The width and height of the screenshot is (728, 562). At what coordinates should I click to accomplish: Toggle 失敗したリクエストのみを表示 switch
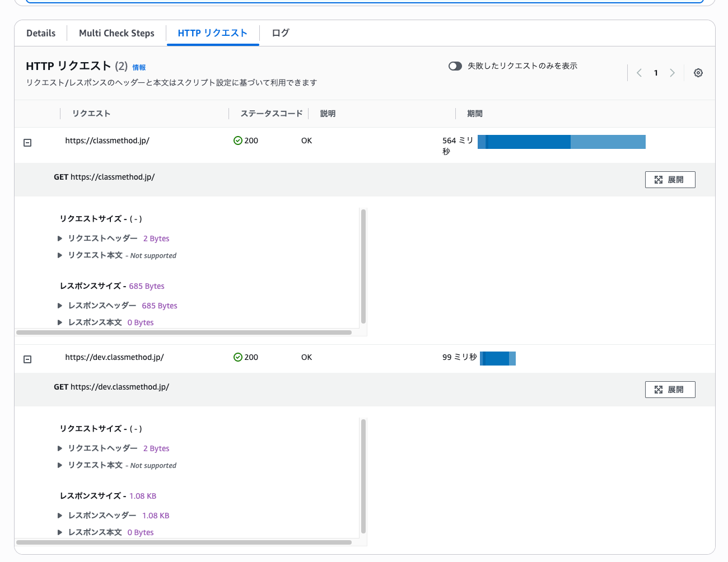455,66
